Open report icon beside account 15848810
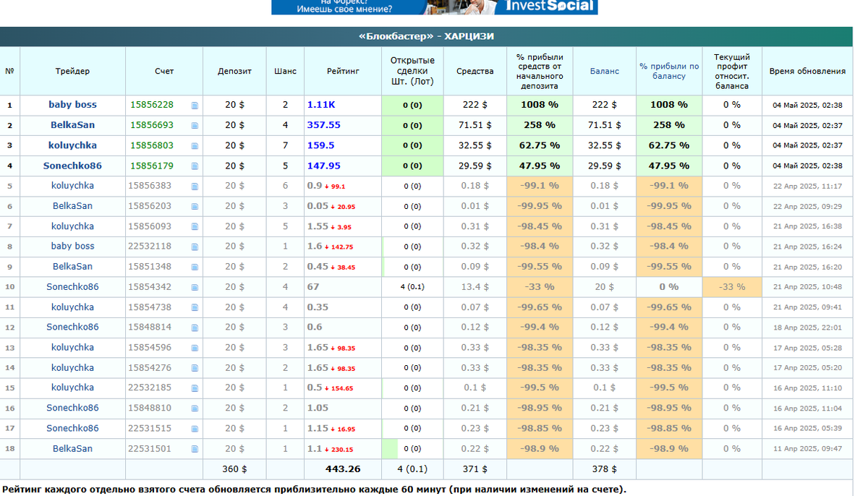Viewport: 868px width, 496px height. [195, 409]
